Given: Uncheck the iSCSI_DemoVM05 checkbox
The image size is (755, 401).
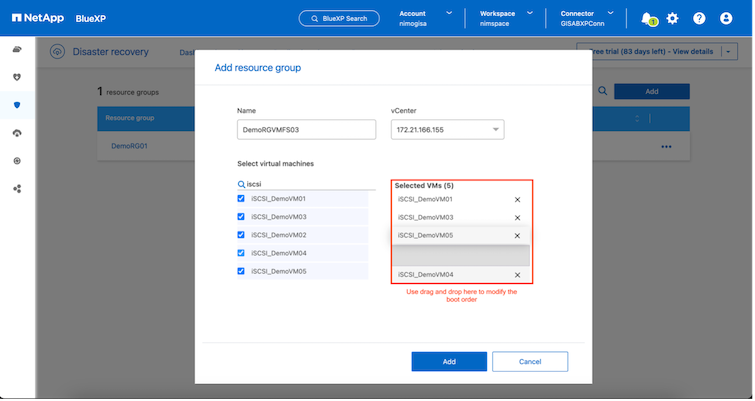Looking at the screenshot, I should (x=240, y=271).
